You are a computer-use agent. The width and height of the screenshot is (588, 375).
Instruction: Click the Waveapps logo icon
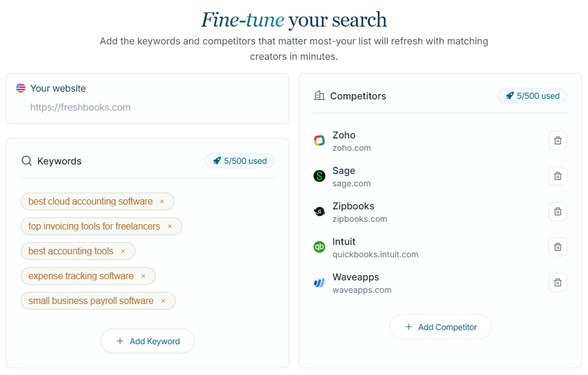click(x=319, y=283)
